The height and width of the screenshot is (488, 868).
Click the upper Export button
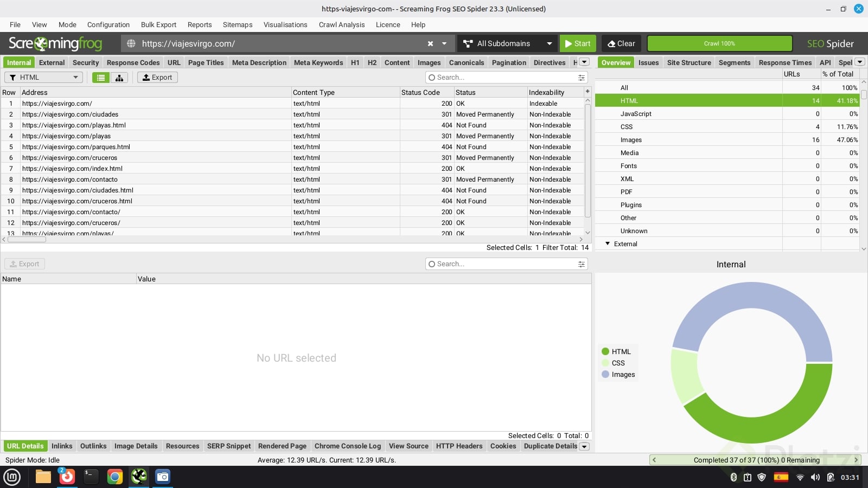(x=157, y=78)
